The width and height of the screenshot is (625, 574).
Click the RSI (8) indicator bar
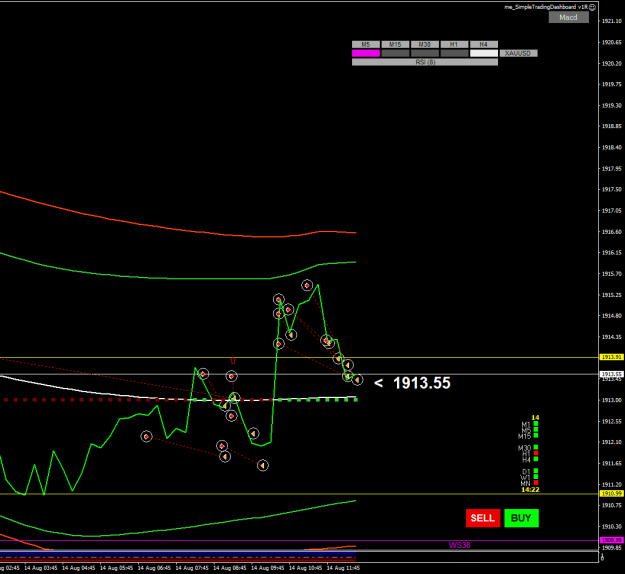pyautogui.click(x=425, y=62)
